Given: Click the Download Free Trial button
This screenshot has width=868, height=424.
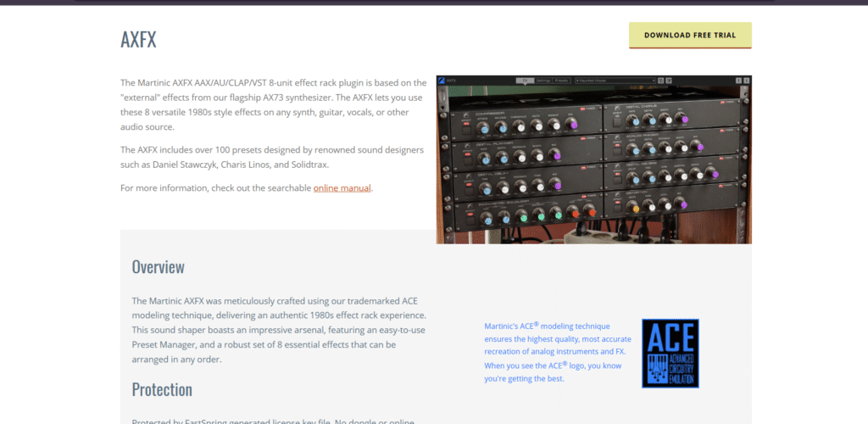Looking at the screenshot, I should click(690, 35).
